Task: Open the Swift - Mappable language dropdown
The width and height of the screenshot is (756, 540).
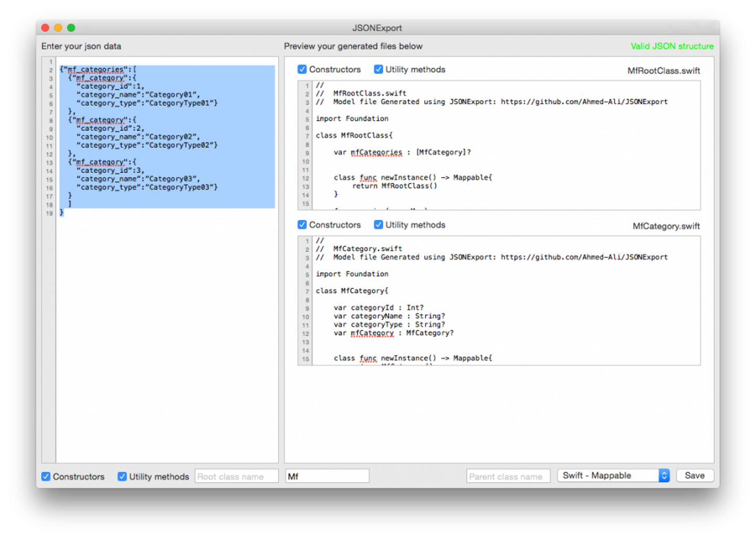Action: [x=613, y=475]
